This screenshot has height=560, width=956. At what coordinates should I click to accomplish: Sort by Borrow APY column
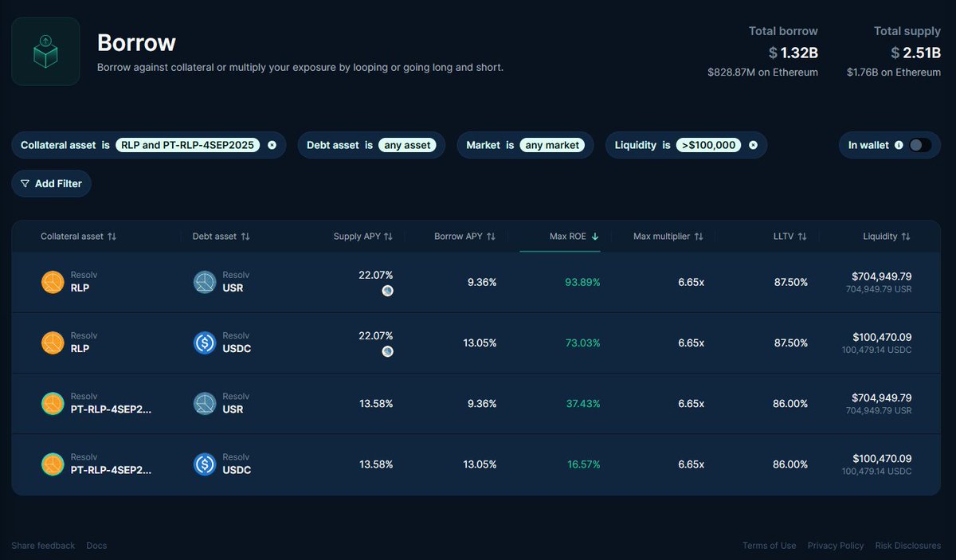pyautogui.click(x=464, y=237)
